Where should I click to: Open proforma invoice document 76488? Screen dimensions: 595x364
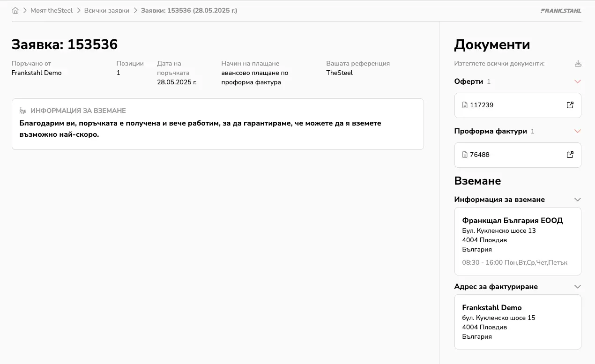(518, 155)
